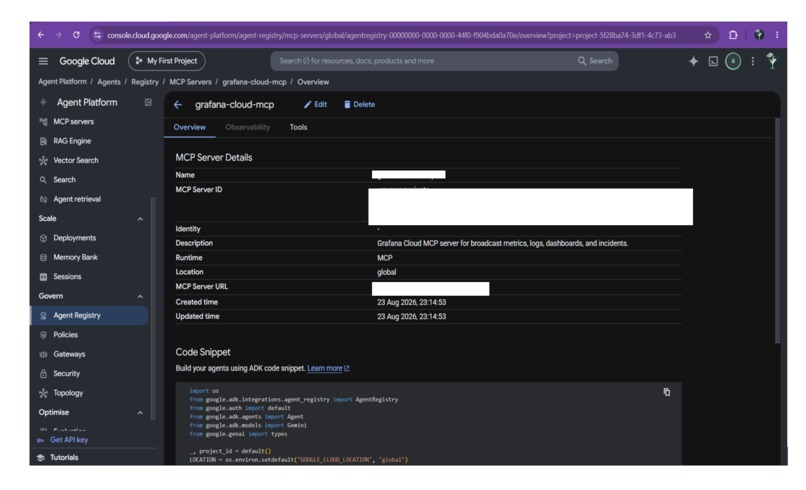
Task: Click the Runtime value MCP
Action: click(x=384, y=258)
